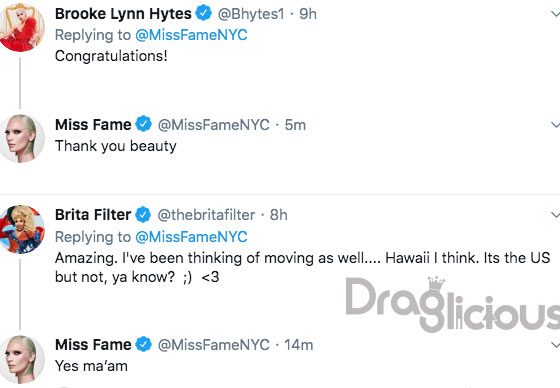Viewport: 560px width, 388px height.
Task: Open @MissFameNYC mention under Brita Filter
Action: point(191,237)
